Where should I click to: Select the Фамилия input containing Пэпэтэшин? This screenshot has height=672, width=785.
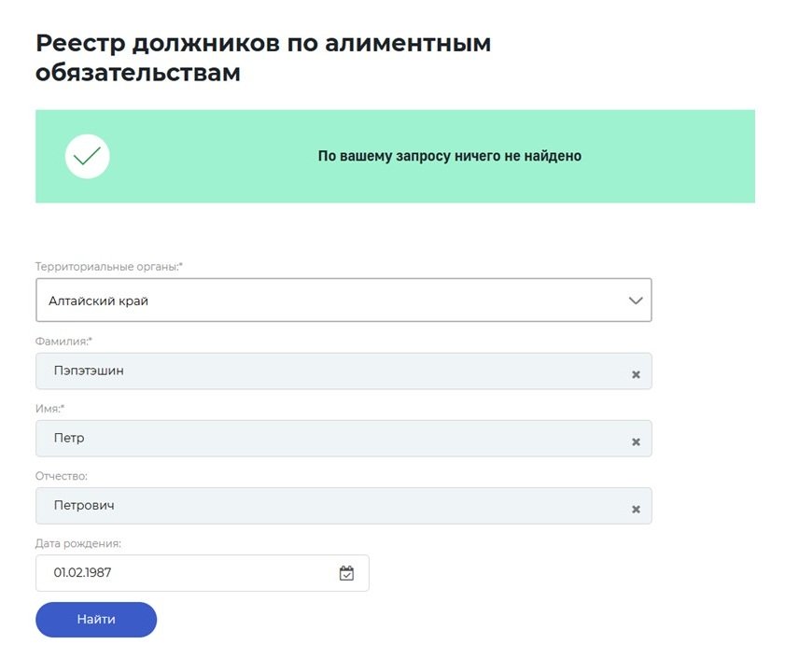pos(280,371)
